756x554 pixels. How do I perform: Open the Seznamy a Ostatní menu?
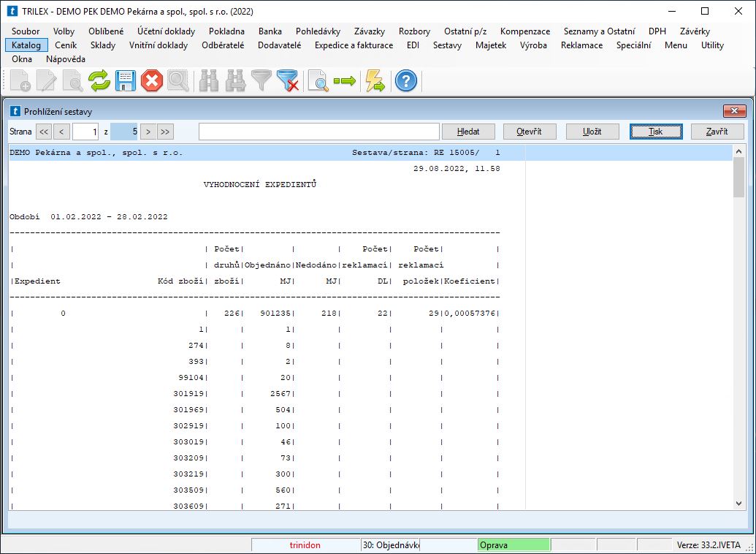tap(599, 31)
